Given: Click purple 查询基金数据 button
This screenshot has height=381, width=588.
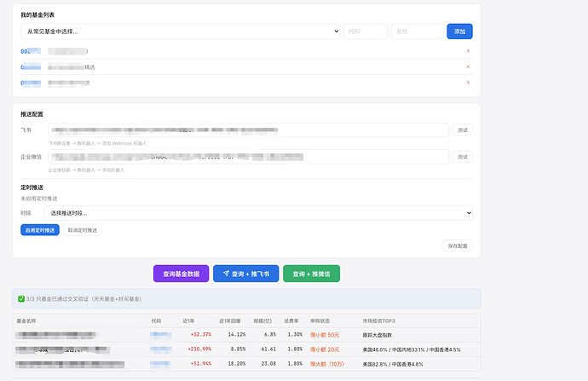Looking at the screenshot, I should [x=182, y=274].
